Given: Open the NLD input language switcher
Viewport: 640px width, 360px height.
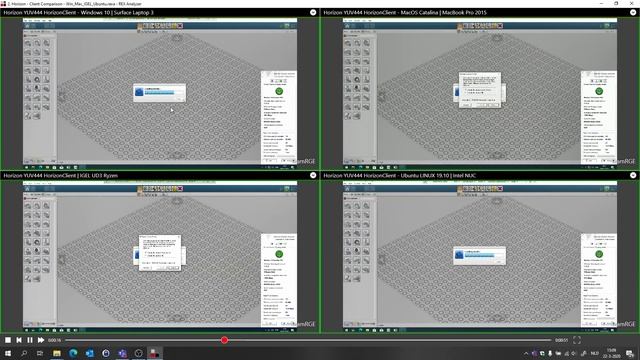Looking at the screenshot, I should (x=595, y=353).
